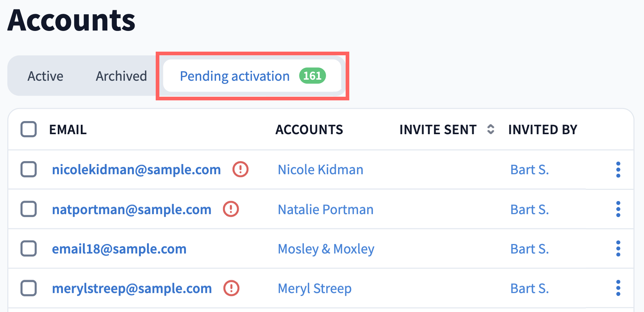Sort by Invite Sent arrows icon
Screen dimensions: 644x312
[x=490, y=129]
